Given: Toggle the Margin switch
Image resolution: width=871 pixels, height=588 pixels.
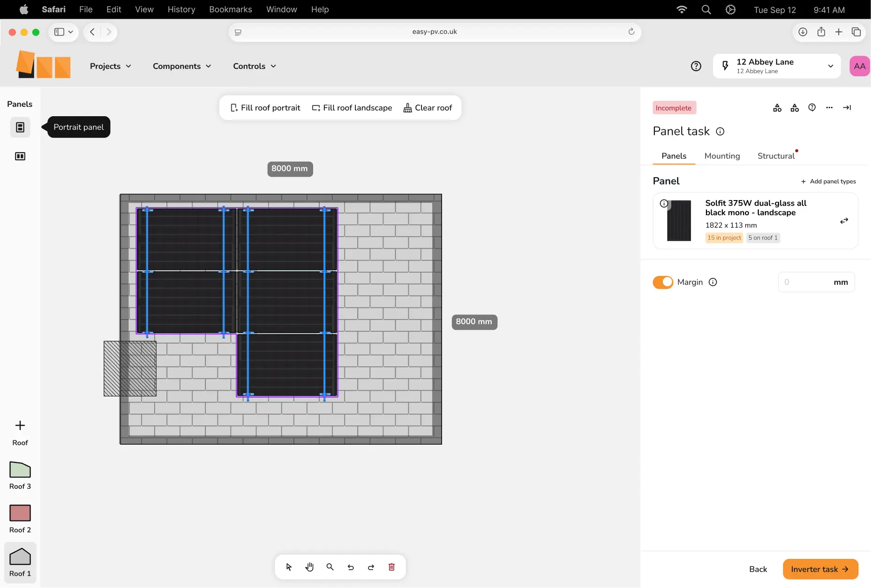Looking at the screenshot, I should coord(663,282).
